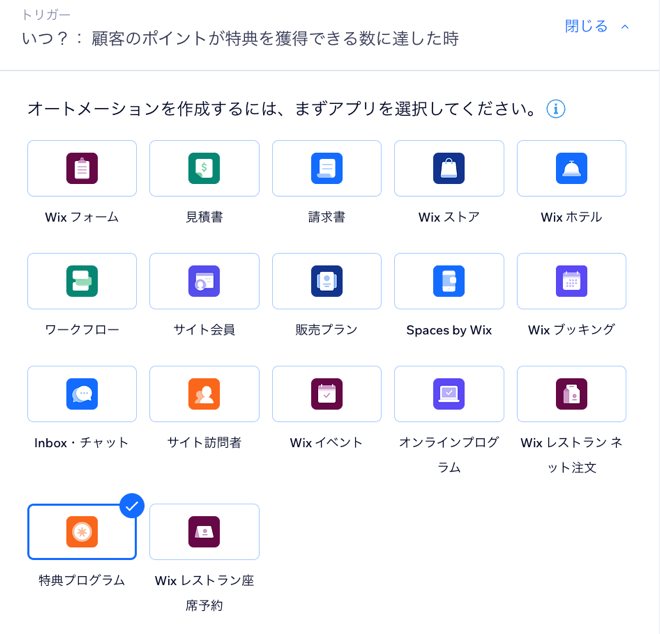Choose the ワークフロー app icon
The image size is (660, 634).
(x=82, y=281)
